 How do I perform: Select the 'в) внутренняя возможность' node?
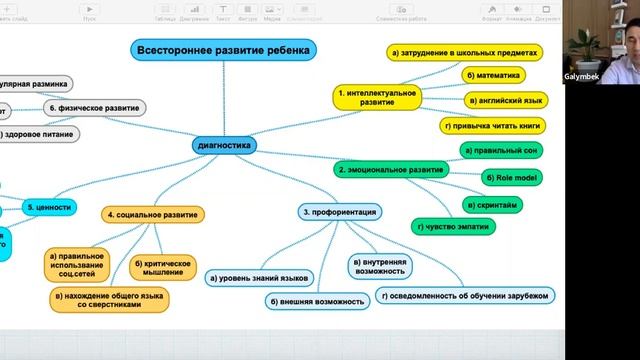tap(380, 267)
